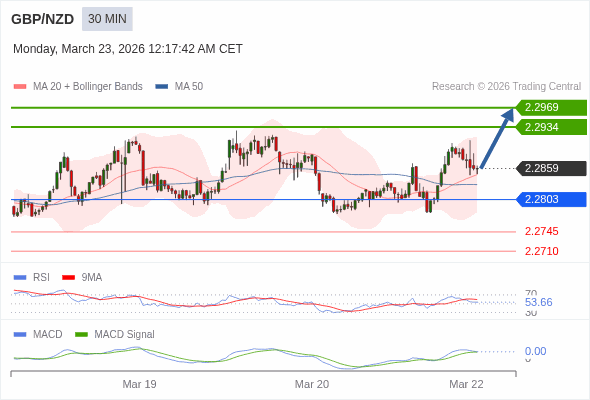
Task: Click the 9MA legend swatch
Action: (x=68, y=278)
